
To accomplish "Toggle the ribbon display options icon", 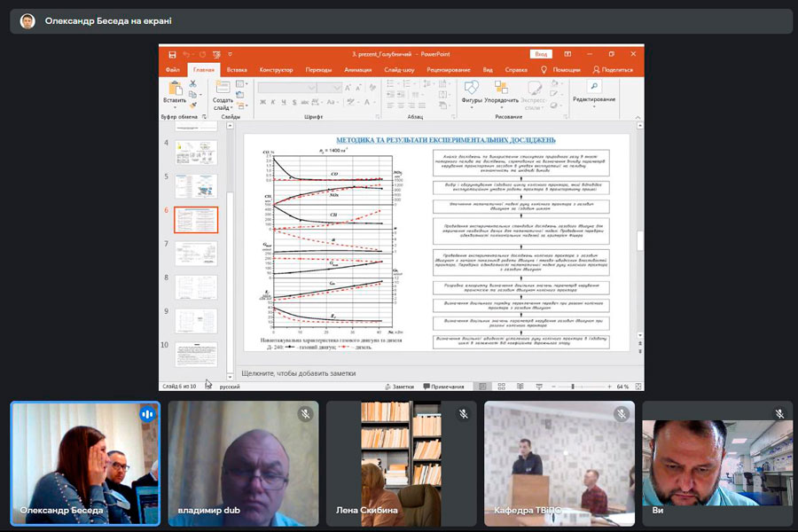I will click(x=567, y=54).
